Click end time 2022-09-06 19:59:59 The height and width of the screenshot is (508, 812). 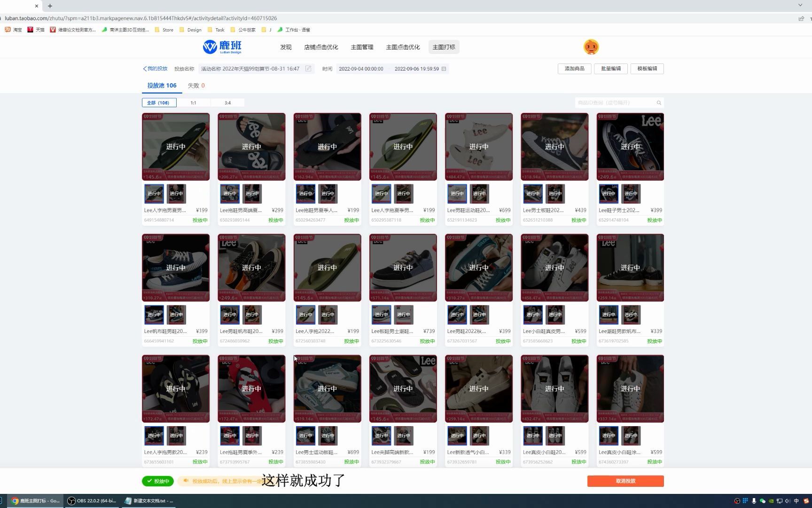[x=416, y=69]
